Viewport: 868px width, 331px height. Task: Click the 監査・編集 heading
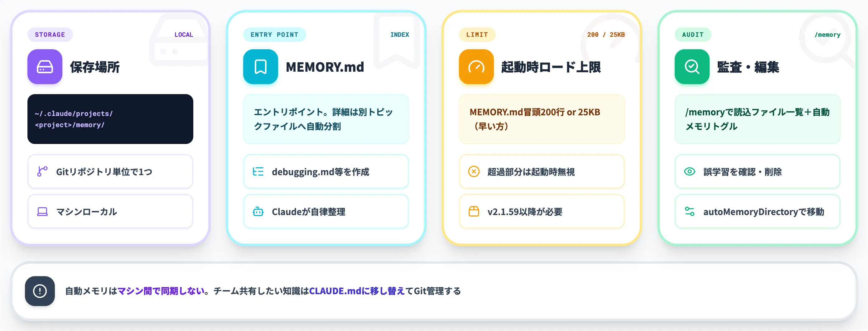point(748,67)
